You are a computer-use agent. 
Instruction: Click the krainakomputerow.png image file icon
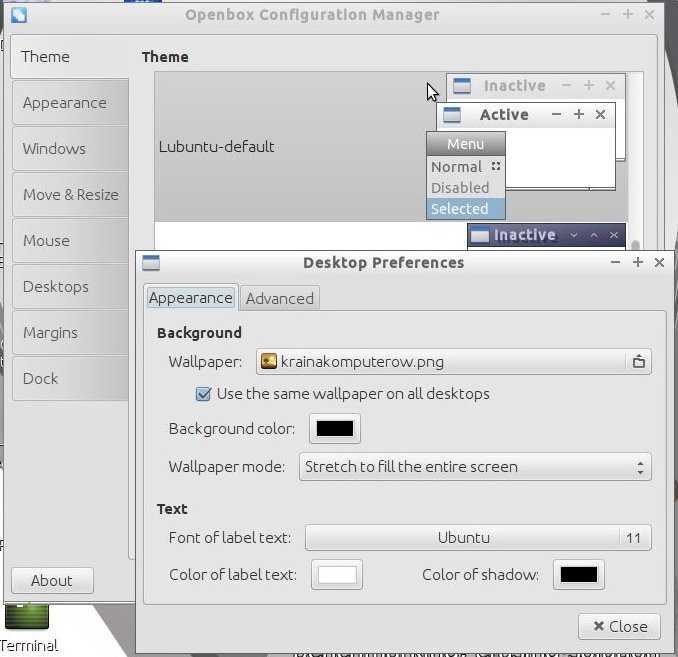pos(269,361)
